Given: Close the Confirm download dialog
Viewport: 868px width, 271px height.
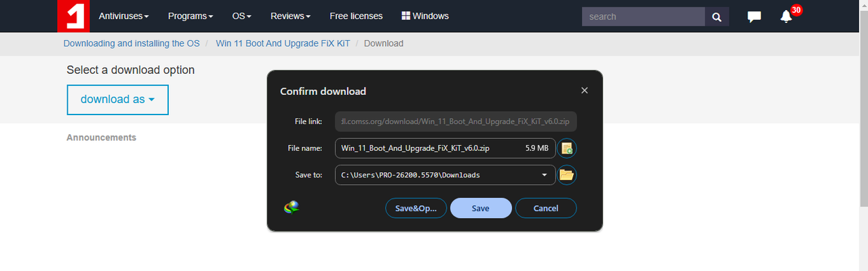Looking at the screenshot, I should [x=585, y=90].
